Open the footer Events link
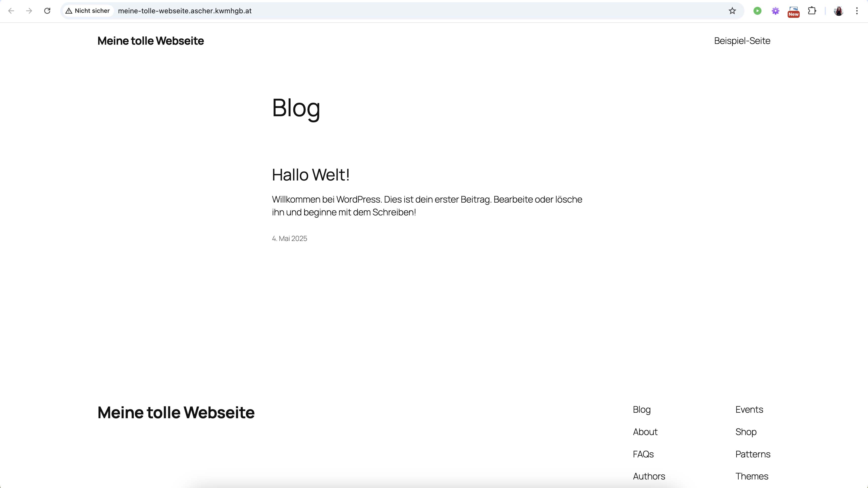 [749, 409]
